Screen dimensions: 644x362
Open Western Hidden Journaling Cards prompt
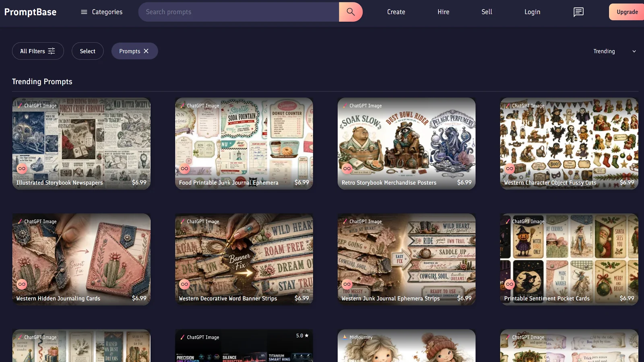click(x=81, y=259)
